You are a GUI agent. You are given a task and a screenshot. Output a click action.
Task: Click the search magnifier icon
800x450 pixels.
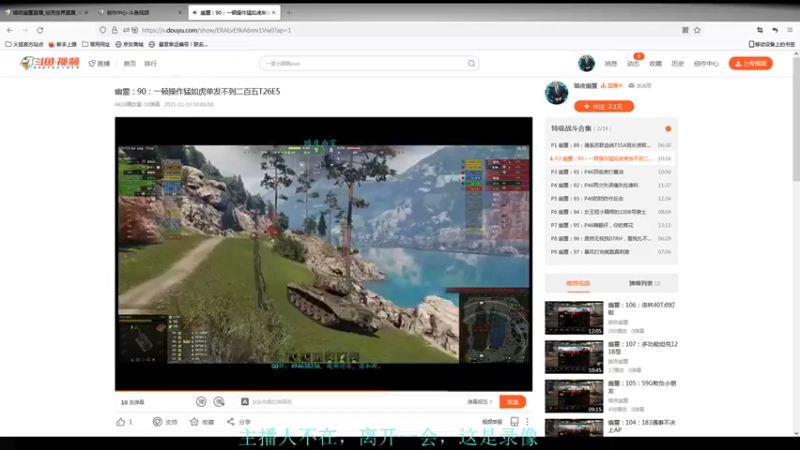point(471,64)
